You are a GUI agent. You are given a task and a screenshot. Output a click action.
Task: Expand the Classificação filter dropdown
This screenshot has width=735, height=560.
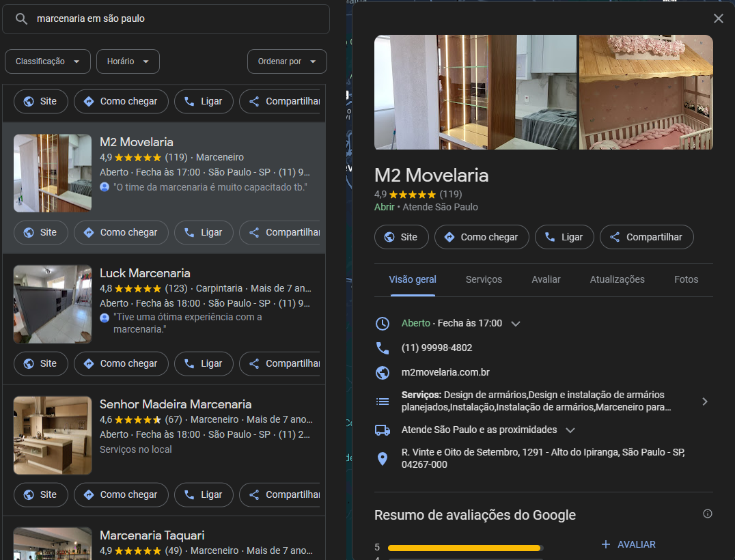pyautogui.click(x=47, y=61)
